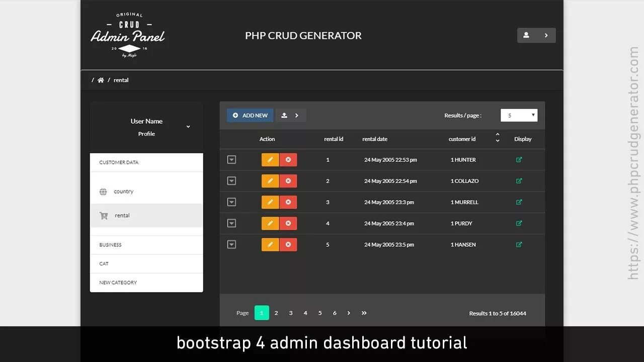Click the export upload icon button
Viewport: 644px width, 362px height.
click(x=284, y=115)
